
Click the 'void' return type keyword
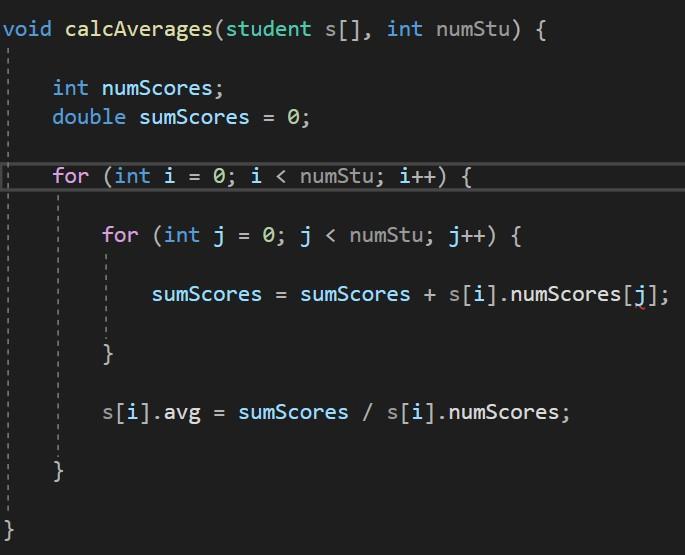27,29
